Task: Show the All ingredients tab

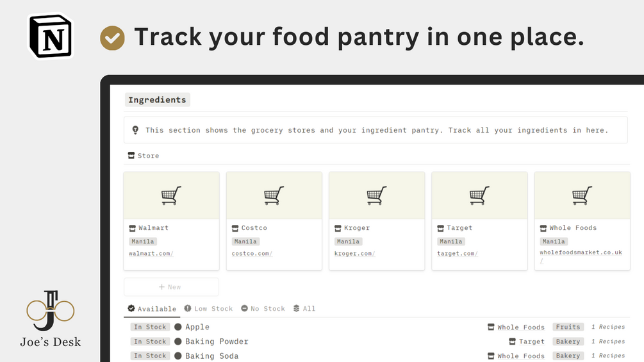Action: point(304,309)
